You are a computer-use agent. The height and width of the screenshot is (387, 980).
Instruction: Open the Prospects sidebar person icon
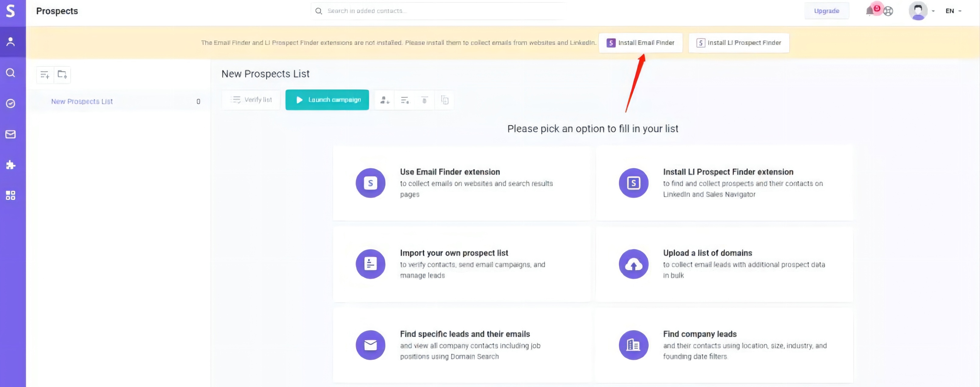pos(11,42)
